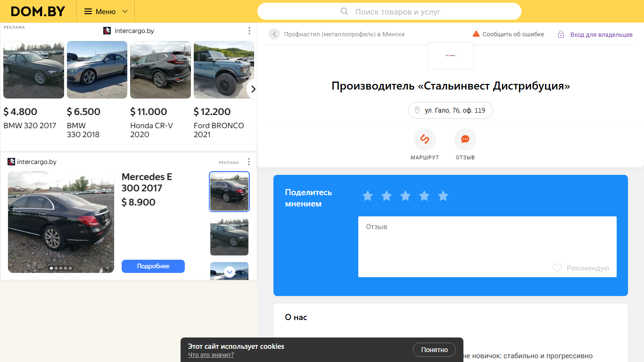Click the BMW 320 2017 title

pyautogui.click(x=30, y=126)
